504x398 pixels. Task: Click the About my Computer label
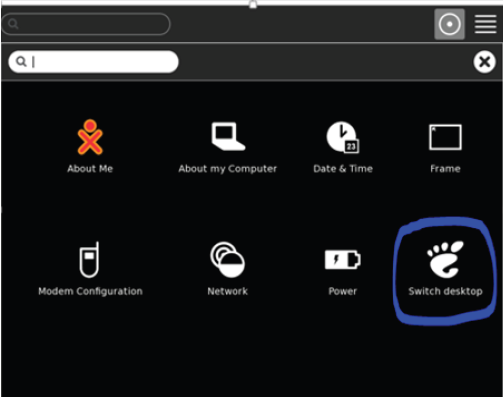coord(228,169)
